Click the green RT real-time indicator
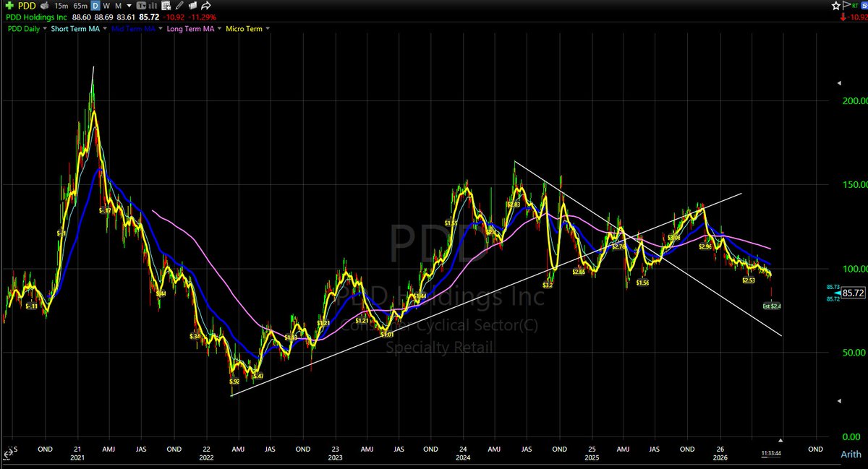The width and height of the screenshot is (868, 469). pyautogui.click(x=855, y=6)
